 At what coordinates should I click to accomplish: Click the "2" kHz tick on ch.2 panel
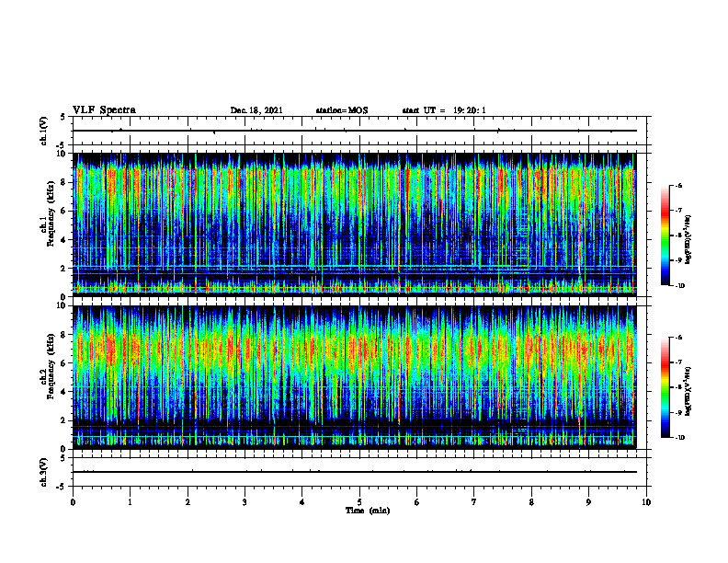64,420
